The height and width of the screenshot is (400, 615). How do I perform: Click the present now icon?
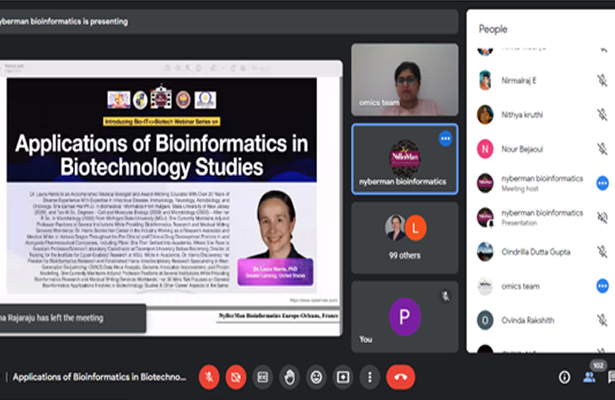point(344,377)
